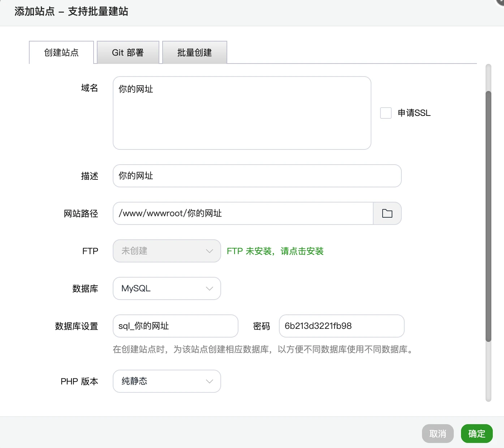Switch to the 批量创建 tab
This screenshot has width=504, height=448.
[x=194, y=52]
